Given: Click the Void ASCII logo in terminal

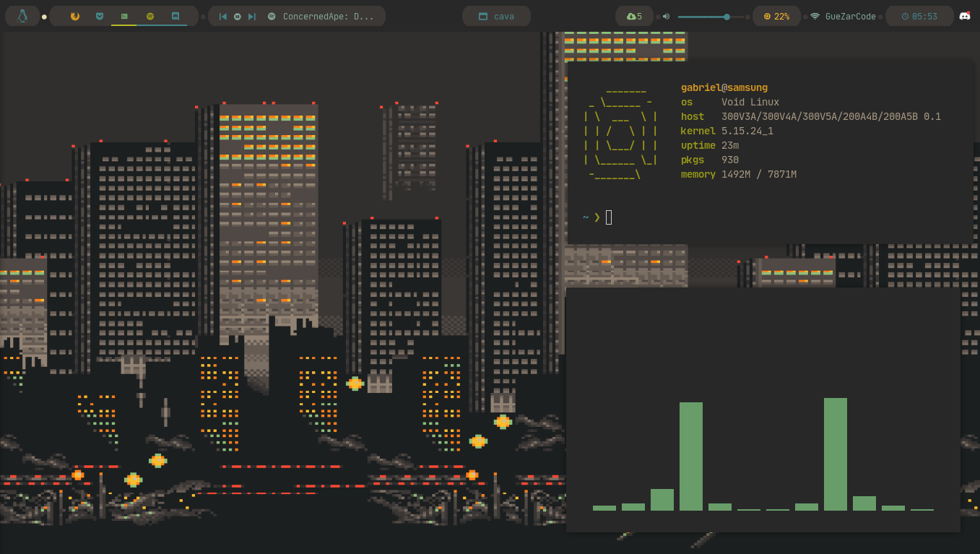Looking at the screenshot, I should point(621,134).
